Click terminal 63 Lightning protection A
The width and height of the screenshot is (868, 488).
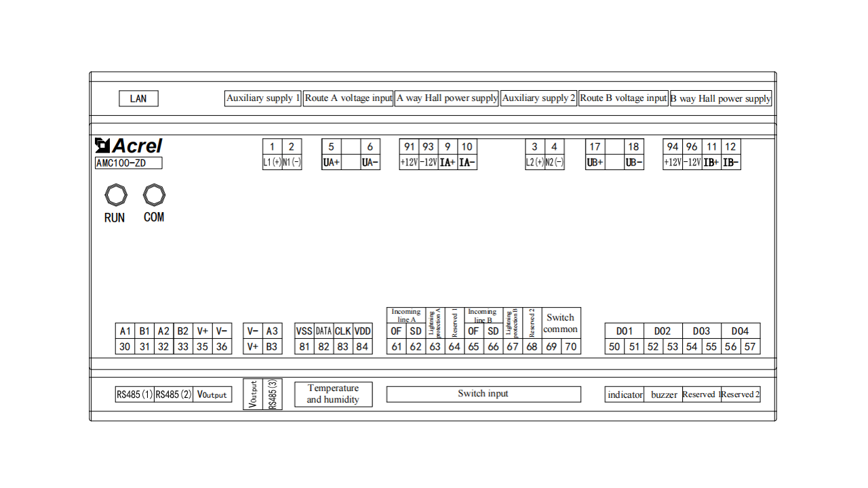coord(435,331)
